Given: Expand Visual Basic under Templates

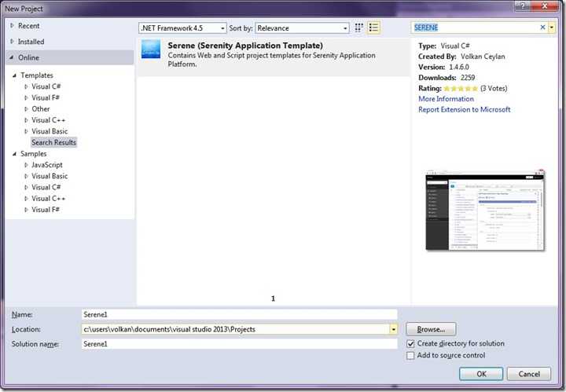Looking at the screenshot, I should coord(26,131).
